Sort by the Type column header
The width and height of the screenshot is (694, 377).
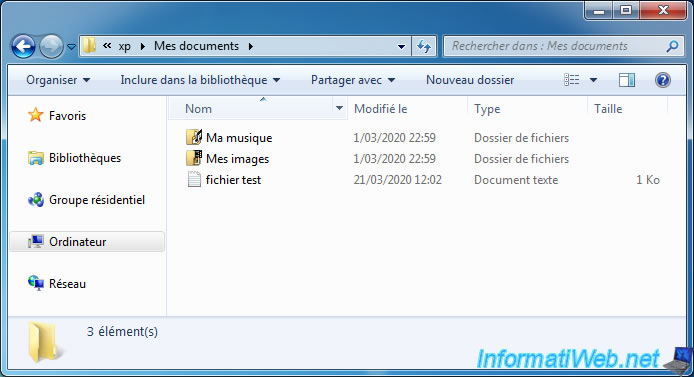[x=527, y=109]
